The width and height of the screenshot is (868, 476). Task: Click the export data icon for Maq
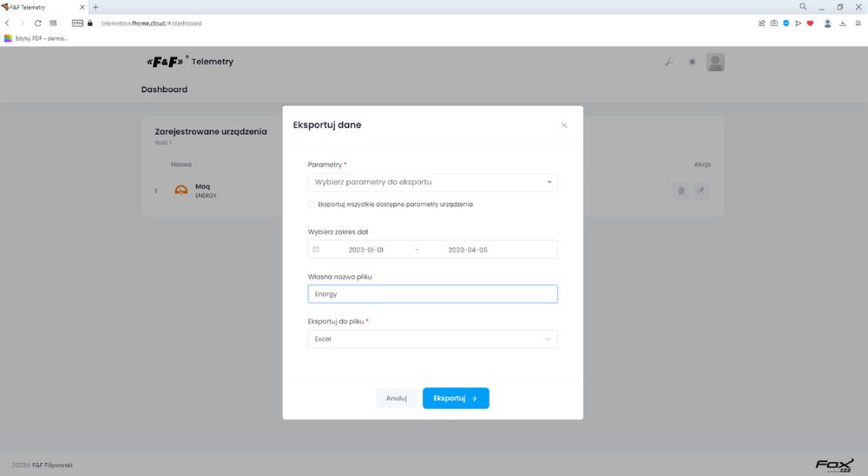pos(681,190)
